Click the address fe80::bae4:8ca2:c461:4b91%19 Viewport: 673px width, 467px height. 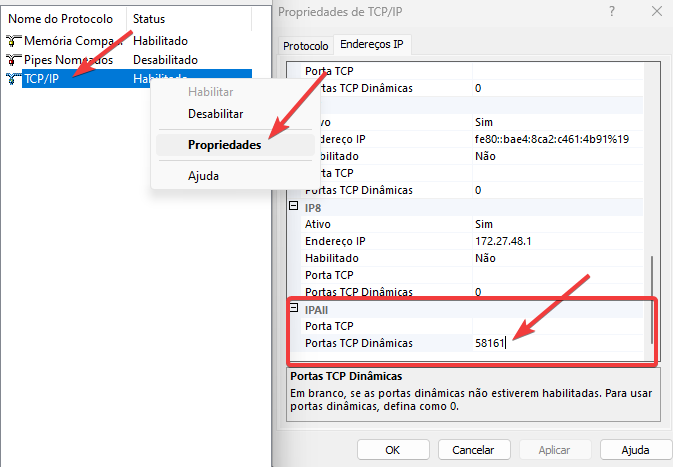552,139
